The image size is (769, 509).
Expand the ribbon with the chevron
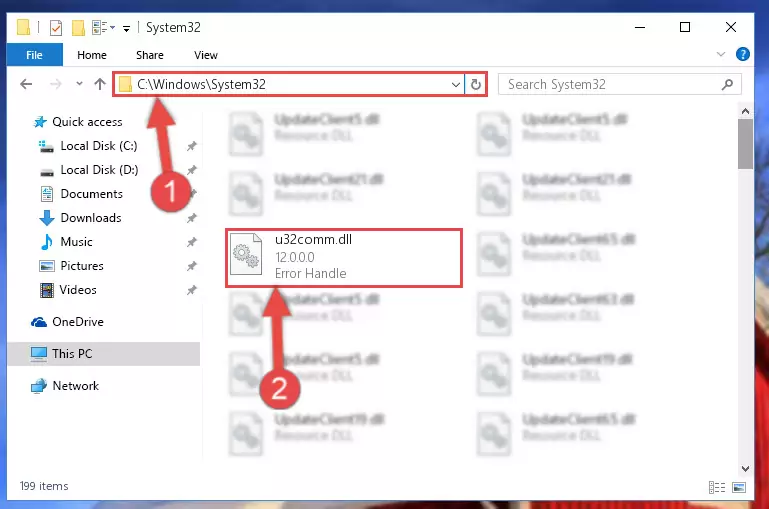[x=720, y=54]
